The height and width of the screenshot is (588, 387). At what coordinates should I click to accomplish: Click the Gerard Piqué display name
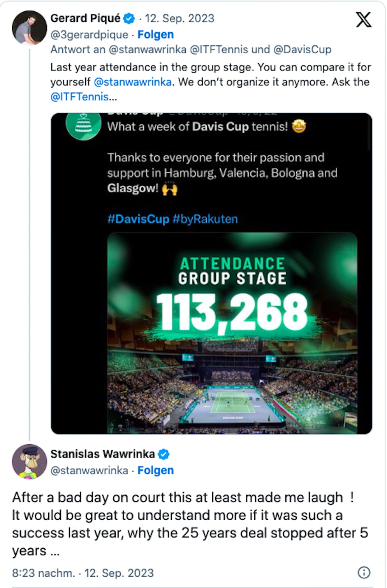85,18
